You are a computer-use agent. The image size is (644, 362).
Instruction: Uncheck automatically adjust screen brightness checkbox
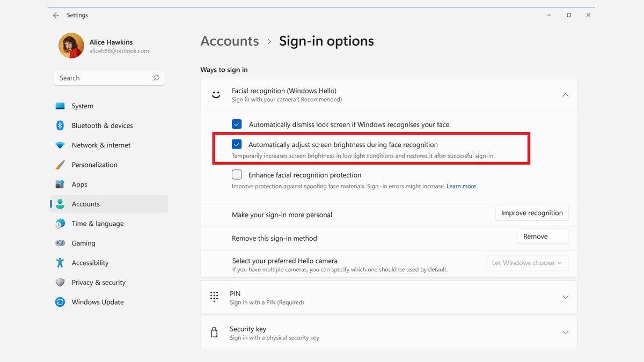[x=237, y=144]
